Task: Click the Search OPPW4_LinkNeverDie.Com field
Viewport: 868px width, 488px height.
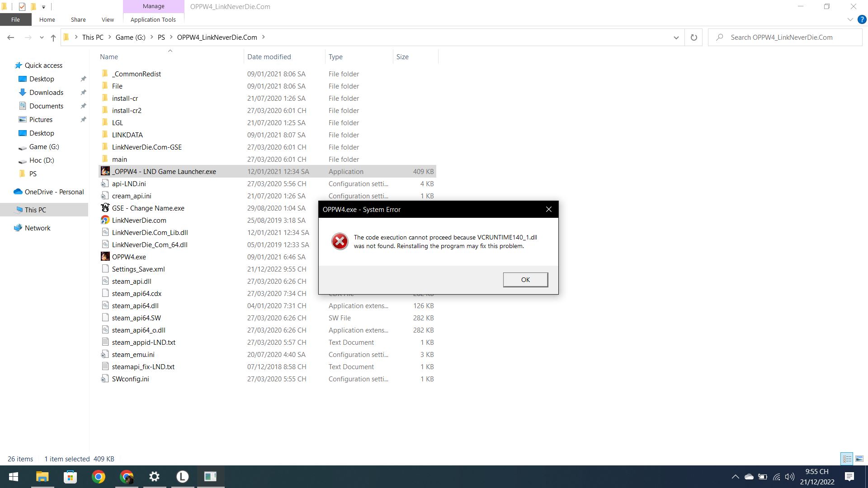Action: [x=787, y=38]
